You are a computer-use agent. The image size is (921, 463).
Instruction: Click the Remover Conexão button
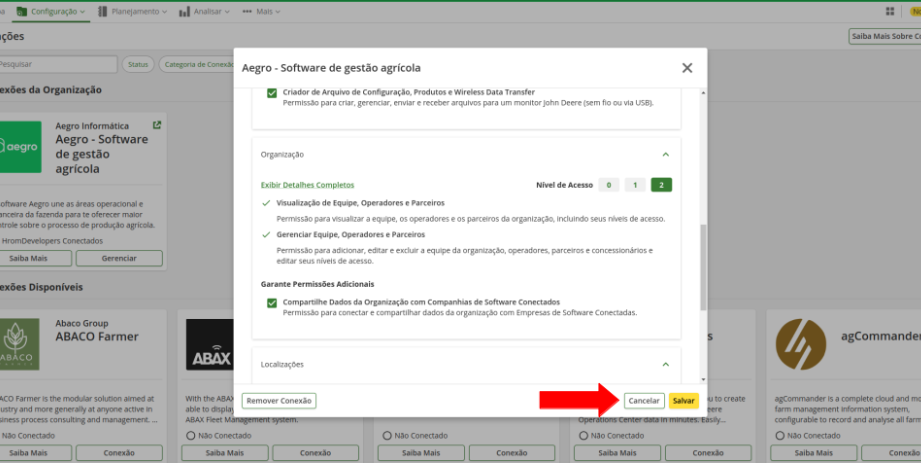(x=279, y=400)
